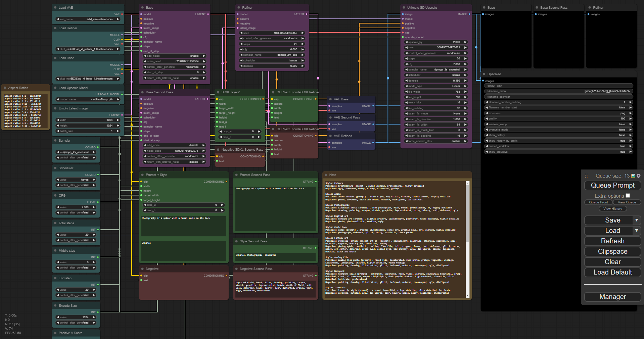Open the View Queue list
Viewport: 644px width, 339px height.
[x=627, y=202]
